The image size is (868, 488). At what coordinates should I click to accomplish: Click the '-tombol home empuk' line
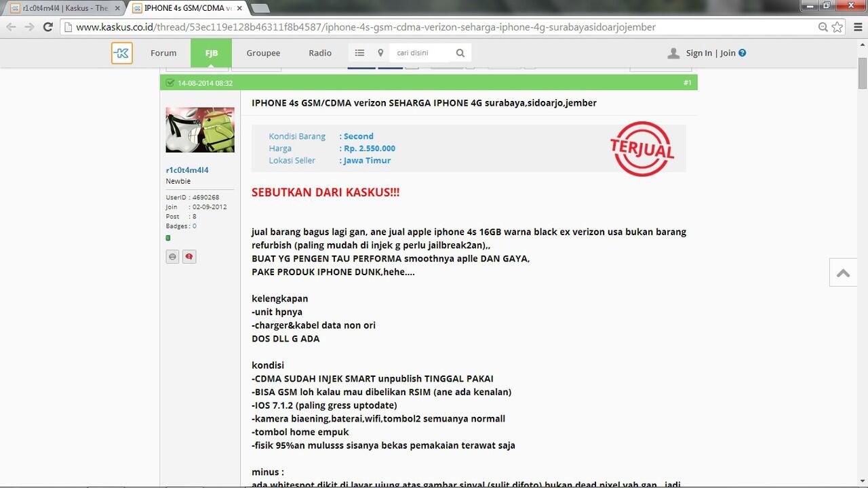coord(300,432)
